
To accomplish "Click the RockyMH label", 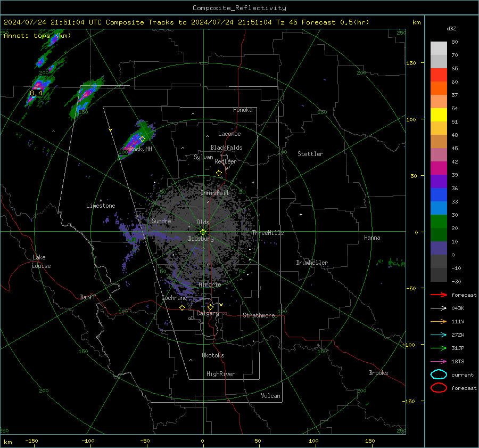I will [x=141, y=149].
